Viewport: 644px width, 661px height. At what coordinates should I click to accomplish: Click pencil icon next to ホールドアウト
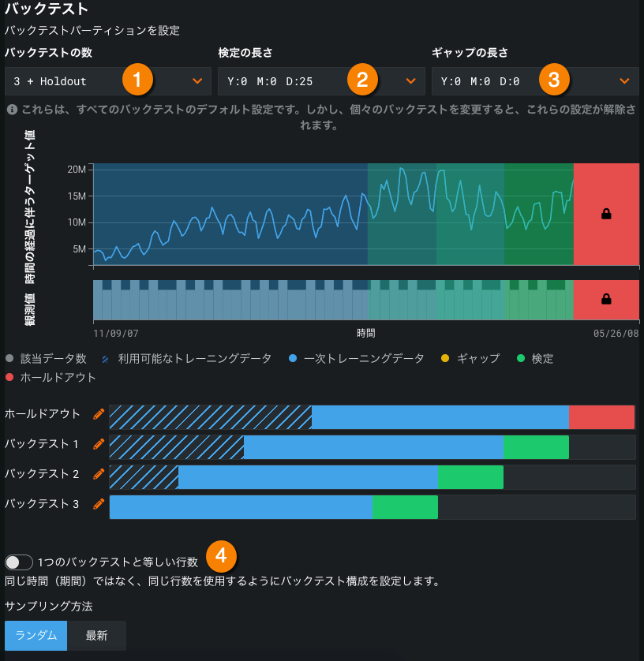pos(99,413)
